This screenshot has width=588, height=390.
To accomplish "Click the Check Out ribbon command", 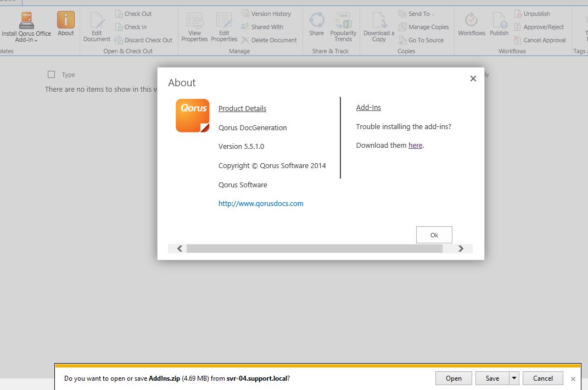I will (x=133, y=14).
